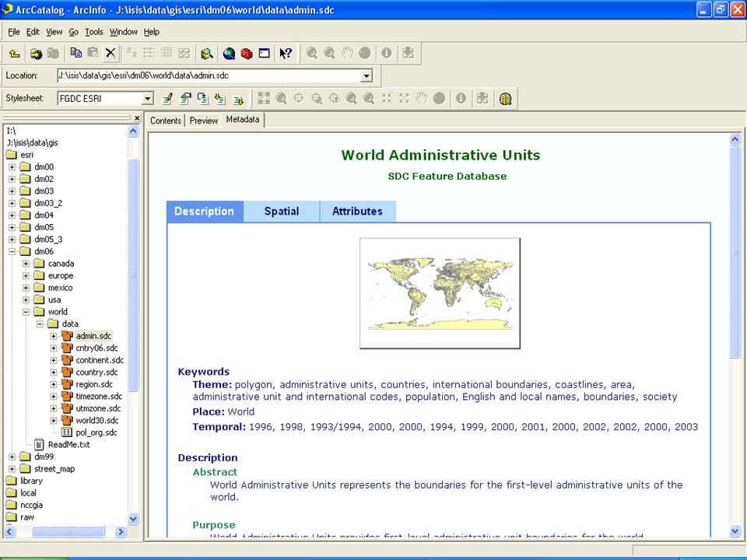Click the Create/Update Metadata icon

pos(203,99)
